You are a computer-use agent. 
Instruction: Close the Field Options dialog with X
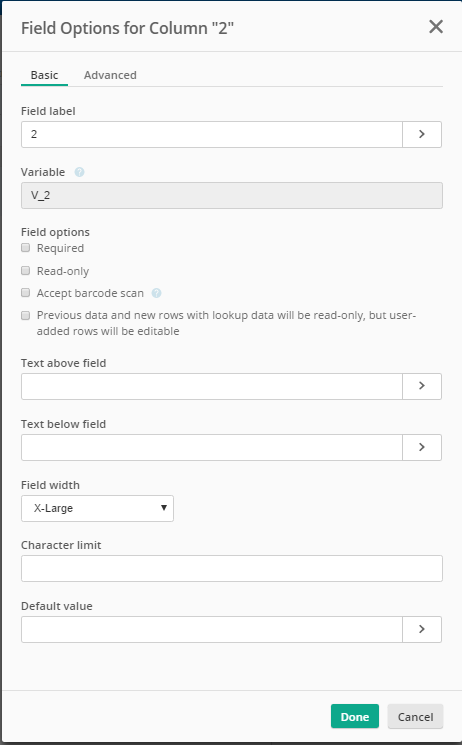pos(436,27)
